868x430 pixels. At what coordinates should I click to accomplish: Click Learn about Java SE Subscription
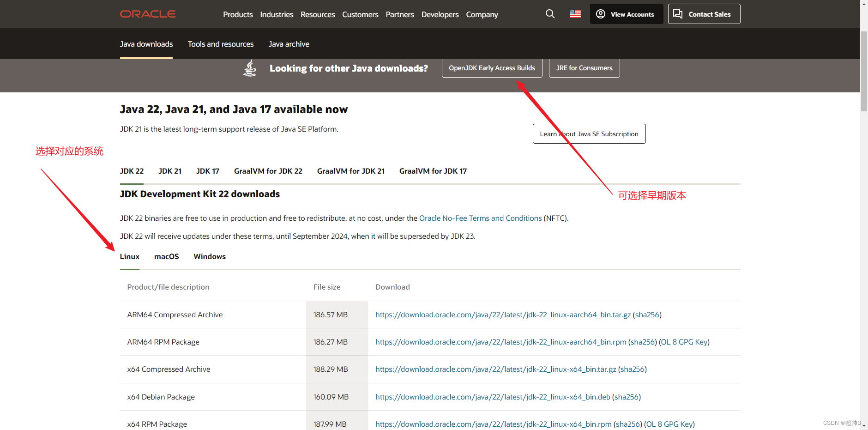(x=589, y=134)
